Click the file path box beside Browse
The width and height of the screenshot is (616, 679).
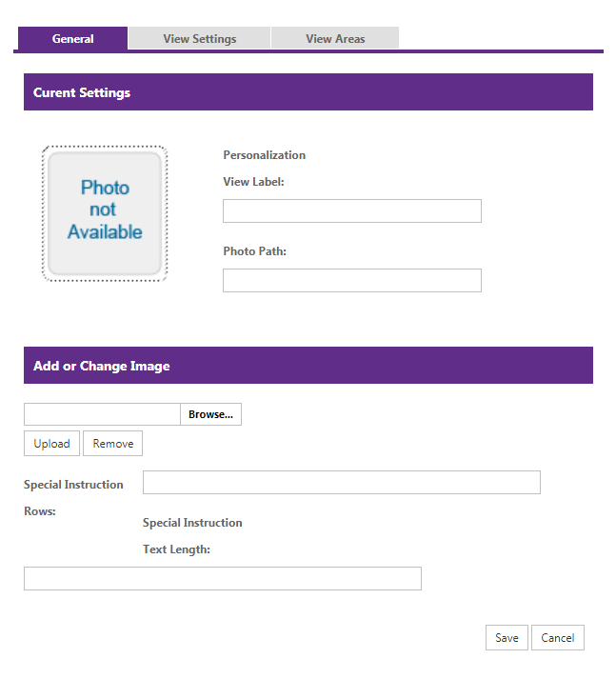coord(102,414)
